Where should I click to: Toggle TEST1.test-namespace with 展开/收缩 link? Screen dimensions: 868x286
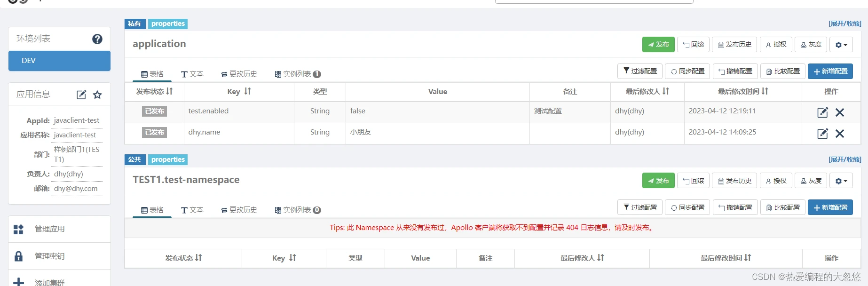pos(844,159)
